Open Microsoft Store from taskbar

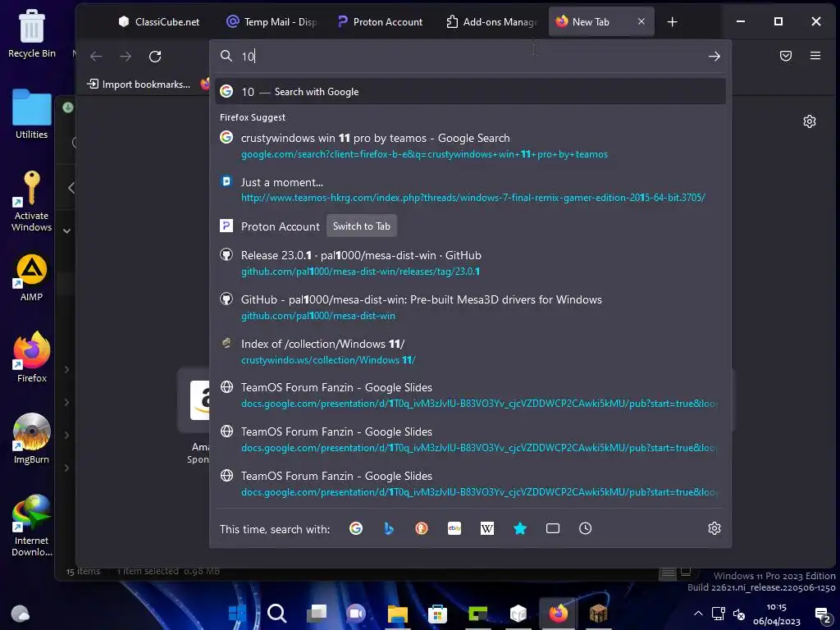(437, 614)
